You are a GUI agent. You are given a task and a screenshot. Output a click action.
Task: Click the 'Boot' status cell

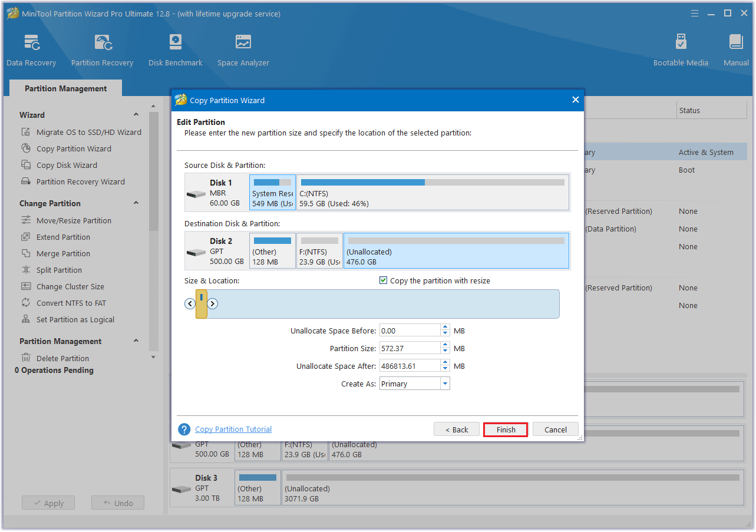pyautogui.click(x=686, y=170)
